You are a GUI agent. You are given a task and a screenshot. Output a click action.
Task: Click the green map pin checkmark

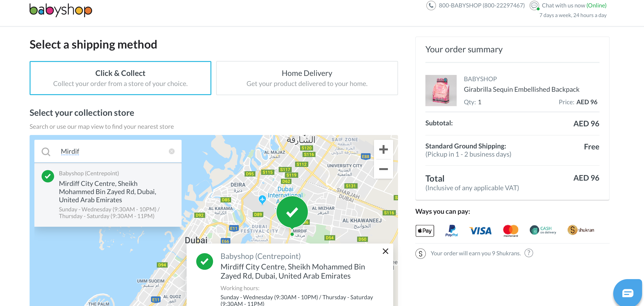coord(292,212)
